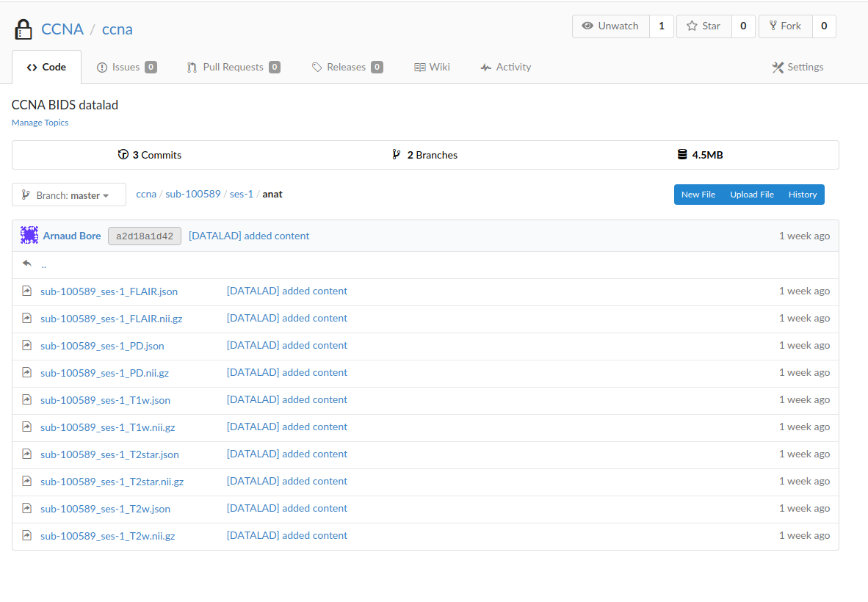Click symlink icon for FLAIR.json
The width and height of the screenshot is (868, 602).
pos(26,291)
